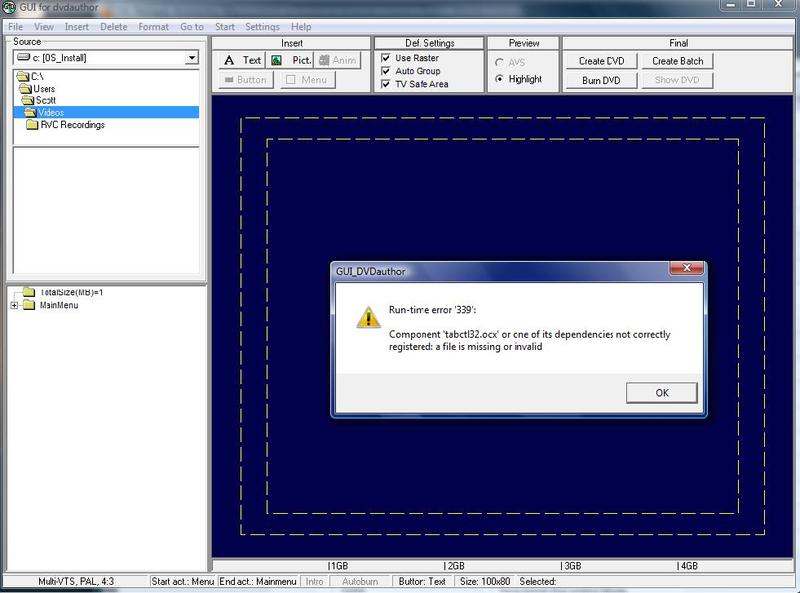The height and width of the screenshot is (593, 800).
Task: Select the Videos tree item label
Action: pos(51,112)
